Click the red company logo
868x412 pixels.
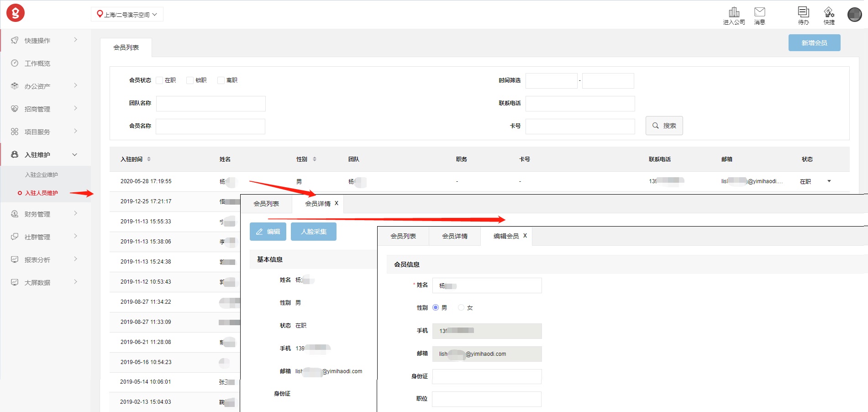[x=16, y=13]
